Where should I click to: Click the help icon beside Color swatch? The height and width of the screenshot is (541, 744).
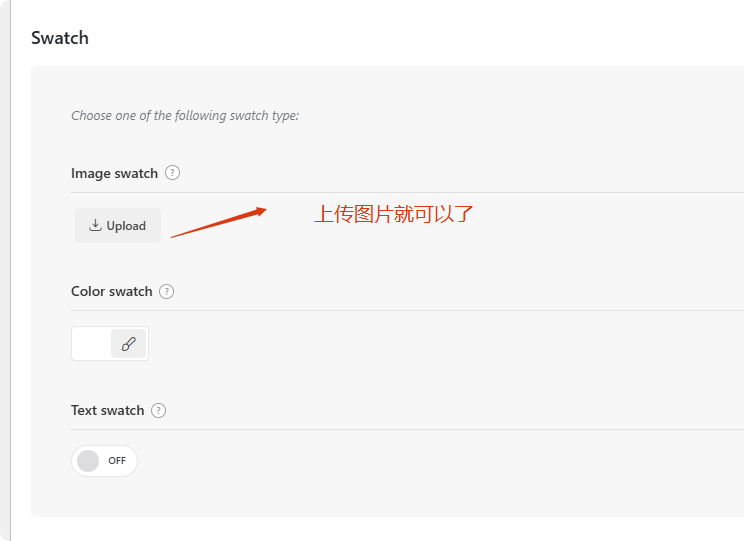coord(166,292)
